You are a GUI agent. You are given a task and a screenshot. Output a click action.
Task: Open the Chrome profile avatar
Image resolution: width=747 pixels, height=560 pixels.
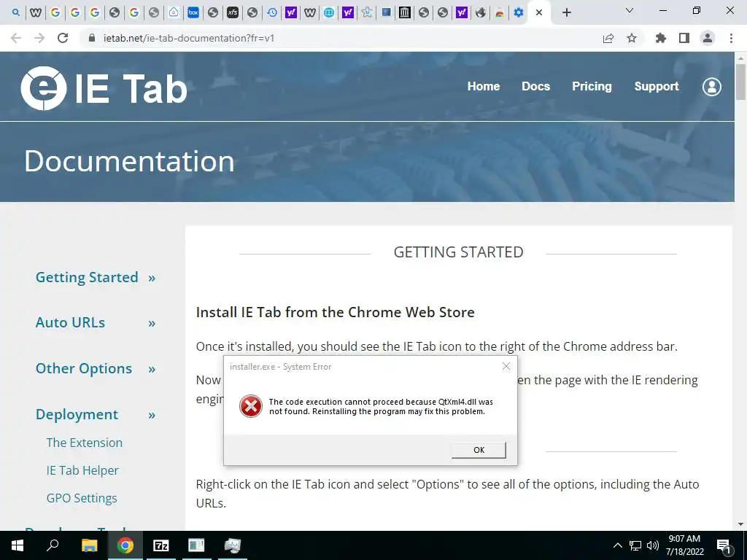click(708, 38)
